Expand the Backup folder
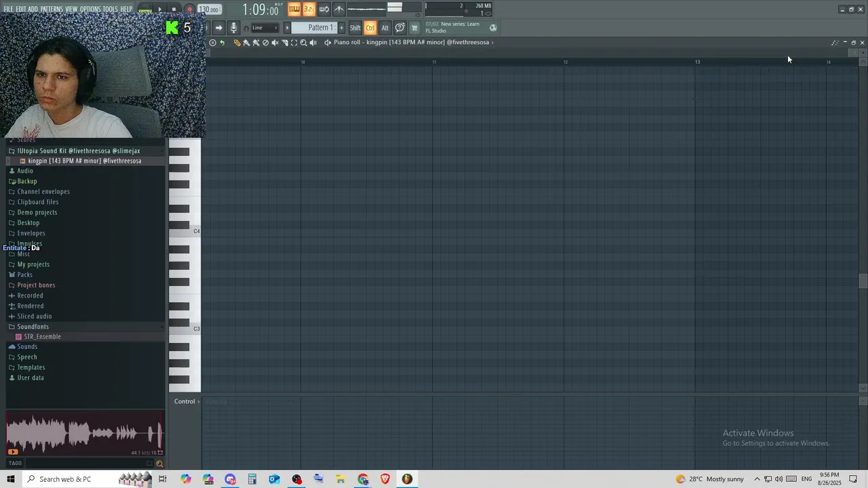The image size is (868, 488). (27, 181)
